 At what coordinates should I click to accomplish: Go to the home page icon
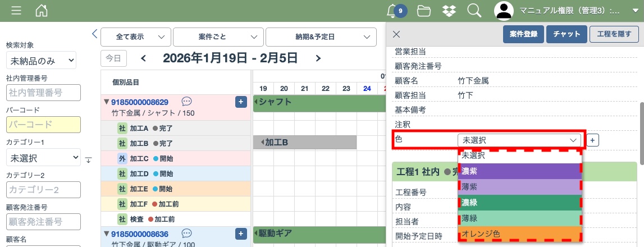pyautogui.click(x=42, y=11)
